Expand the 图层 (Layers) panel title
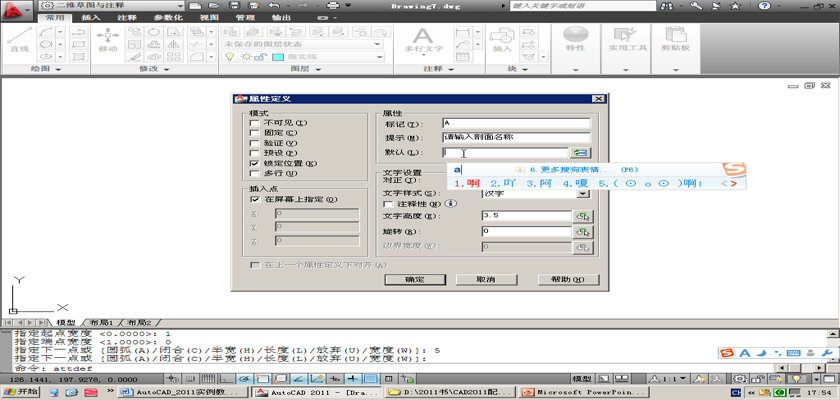 [x=306, y=69]
